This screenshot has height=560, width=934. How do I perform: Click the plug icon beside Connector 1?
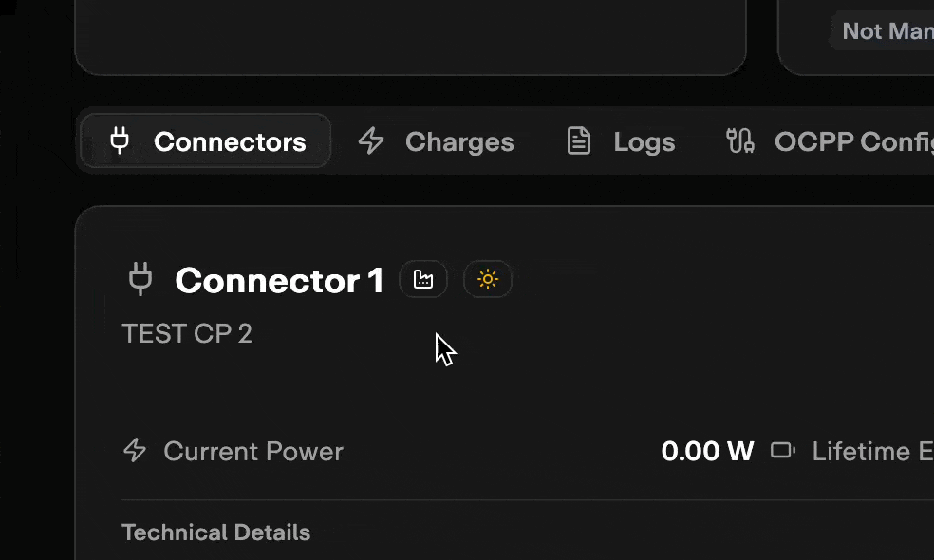click(x=140, y=280)
